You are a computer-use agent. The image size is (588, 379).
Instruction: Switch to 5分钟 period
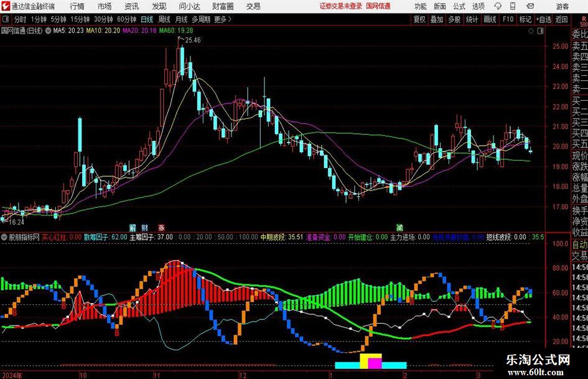(58, 19)
